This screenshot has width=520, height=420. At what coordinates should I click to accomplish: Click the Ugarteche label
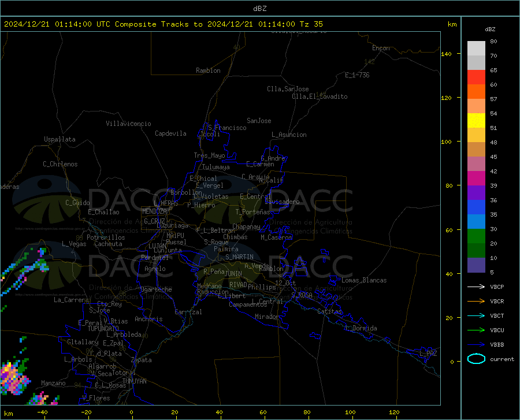coord(156,289)
